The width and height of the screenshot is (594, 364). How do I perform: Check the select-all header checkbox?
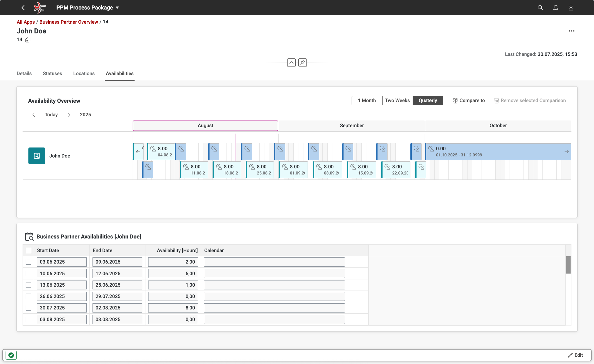28,250
